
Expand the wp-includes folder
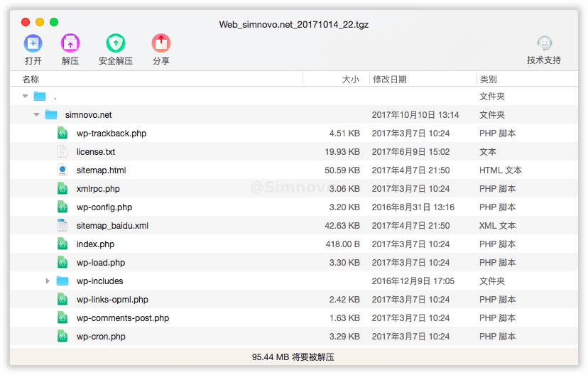click(48, 281)
